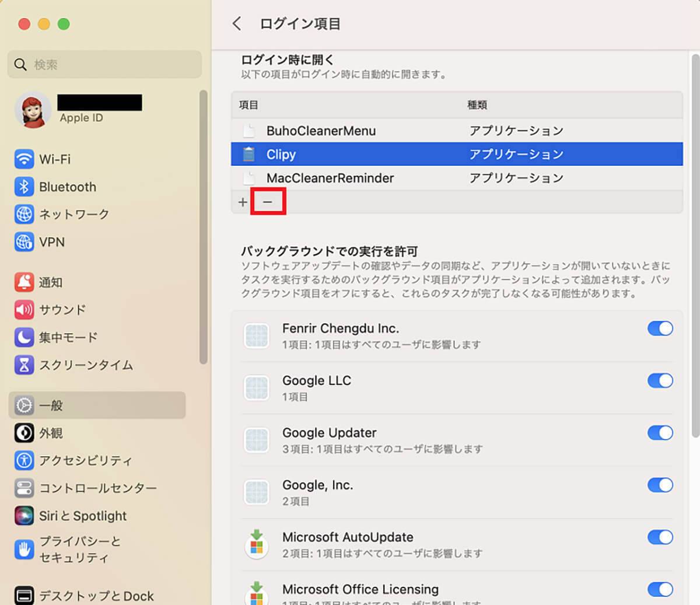The image size is (700, 605).
Task: Remove selected item with minus button
Action: point(268,202)
